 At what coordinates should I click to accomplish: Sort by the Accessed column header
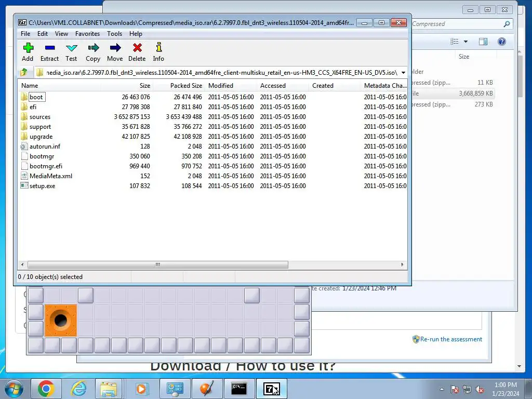(283, 86)
